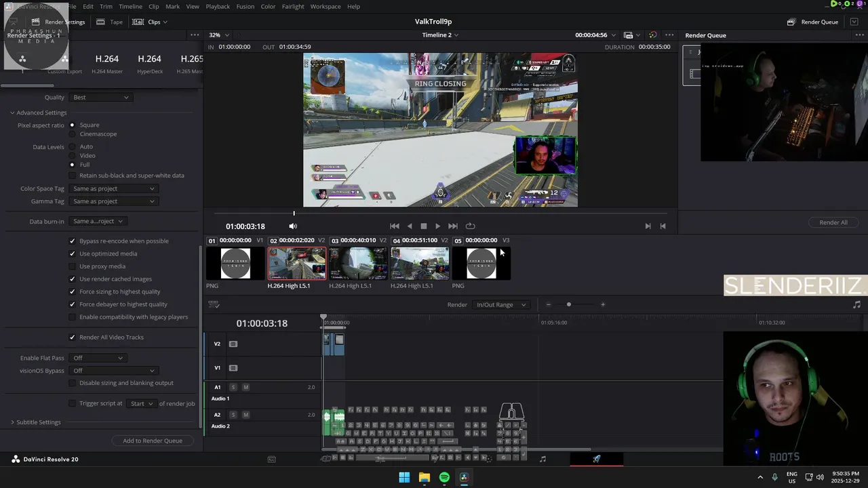
Task: Open the Timeline 2 name dropdown
Action: (440, 35)
